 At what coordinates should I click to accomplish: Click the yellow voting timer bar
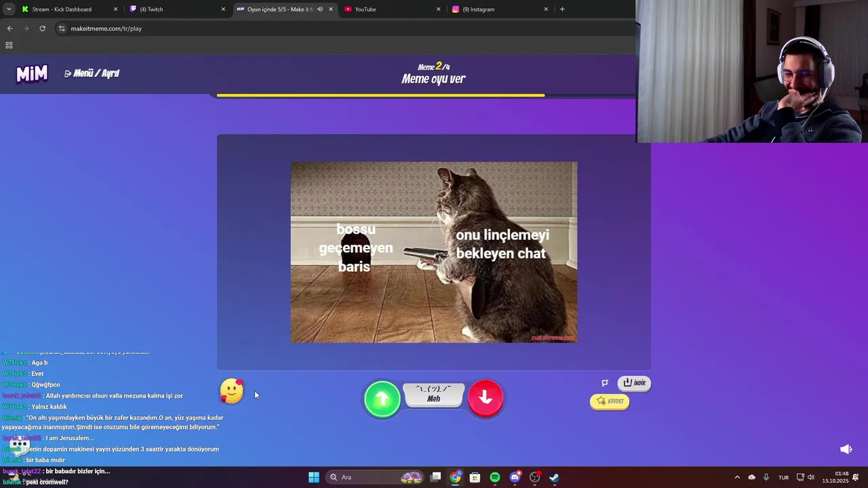click(x=380, y=96)
